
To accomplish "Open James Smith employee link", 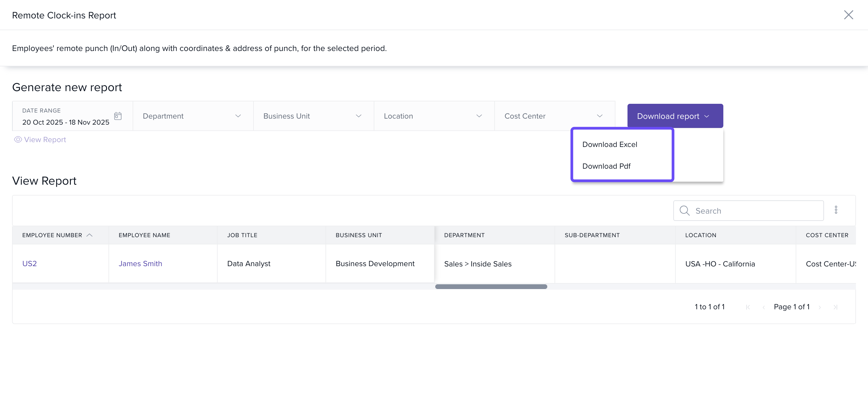I will click(140, 263).
